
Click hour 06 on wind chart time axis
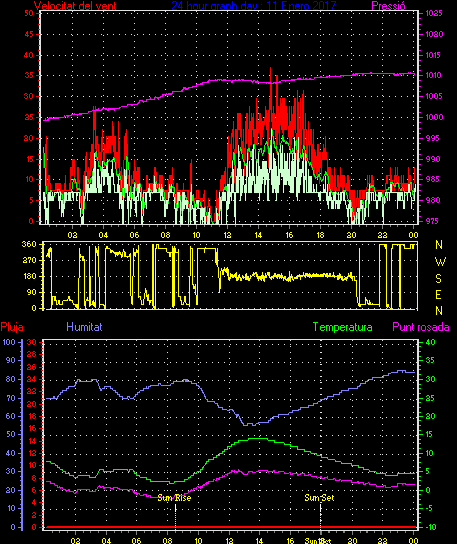[134, 235]
